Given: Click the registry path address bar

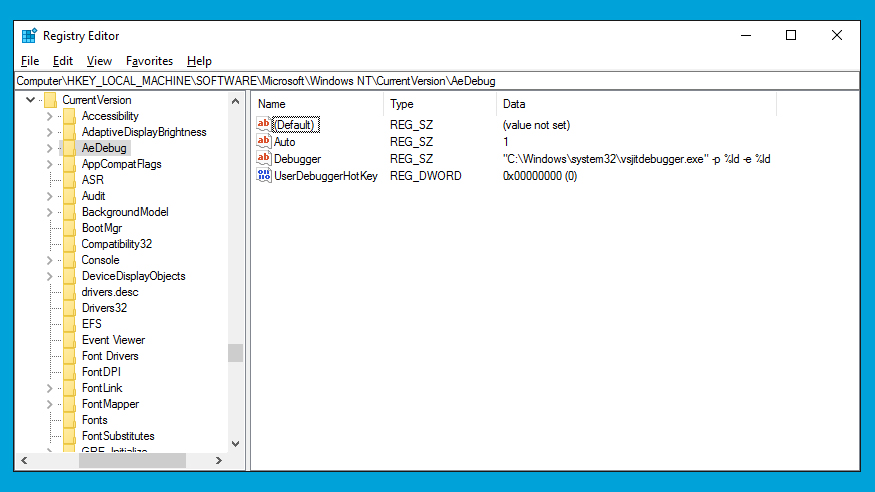Looking at the screenshot, I should coord(436,80).
